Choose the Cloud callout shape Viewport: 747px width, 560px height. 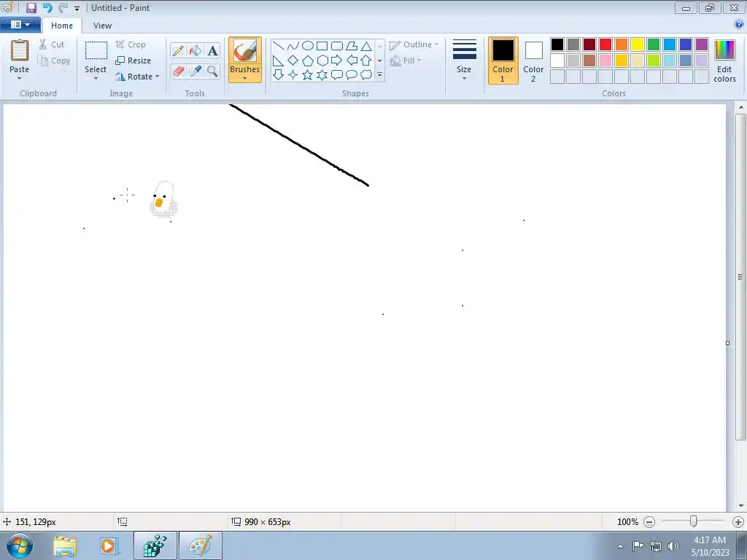click(366, 75)
